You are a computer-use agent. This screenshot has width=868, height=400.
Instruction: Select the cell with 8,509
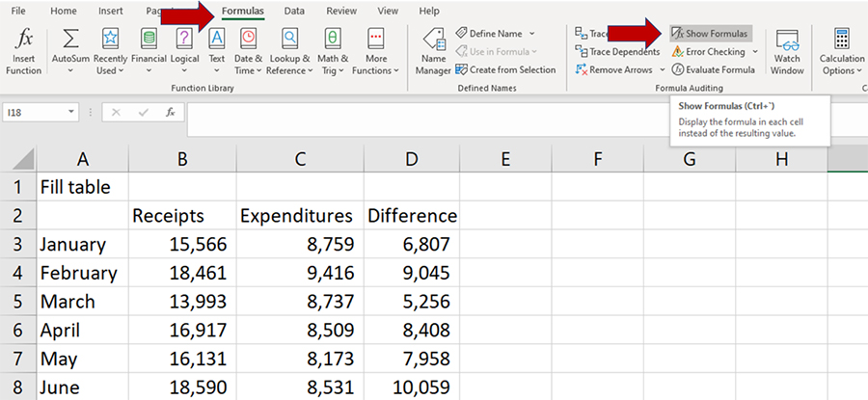(x=300, y=331)
